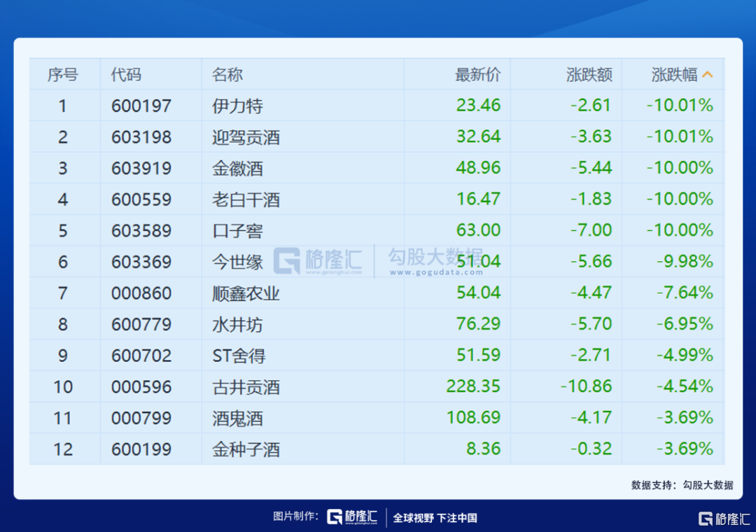Screen dimensions: 756x532
Task: Click the 全球视野 下注中国 slogan
Action: (435, 518)
